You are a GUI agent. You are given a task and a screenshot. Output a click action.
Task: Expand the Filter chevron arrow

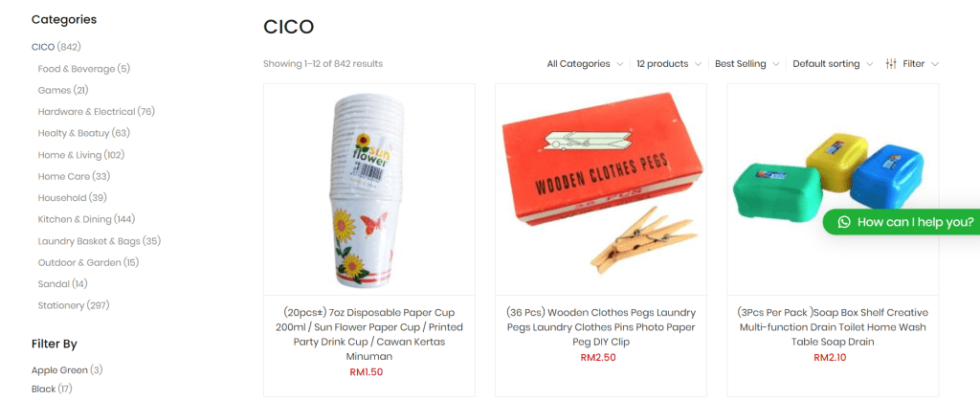(x=935, y=64)
